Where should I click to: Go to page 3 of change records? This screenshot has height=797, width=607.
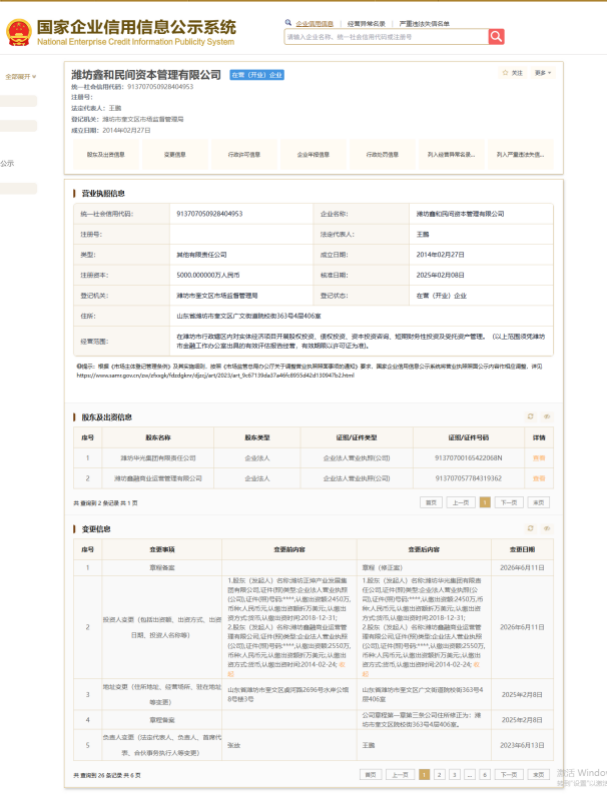coord(455,775)
